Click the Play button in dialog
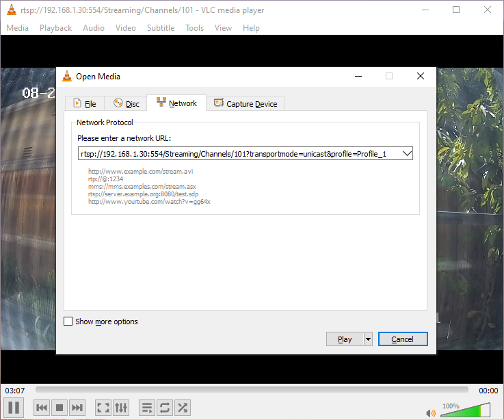 click(345, 339)
